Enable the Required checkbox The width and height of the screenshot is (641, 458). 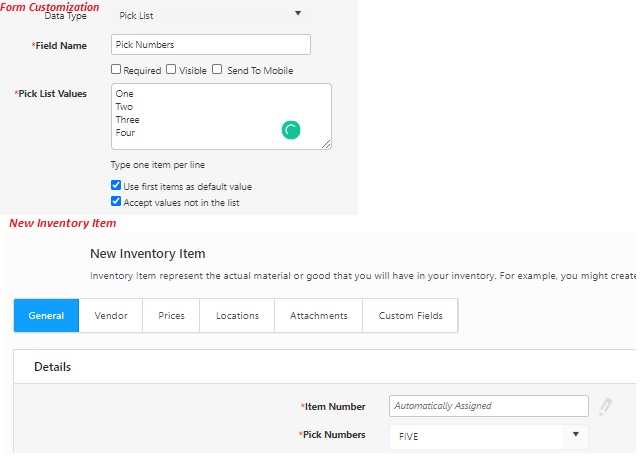coord(116,70)
